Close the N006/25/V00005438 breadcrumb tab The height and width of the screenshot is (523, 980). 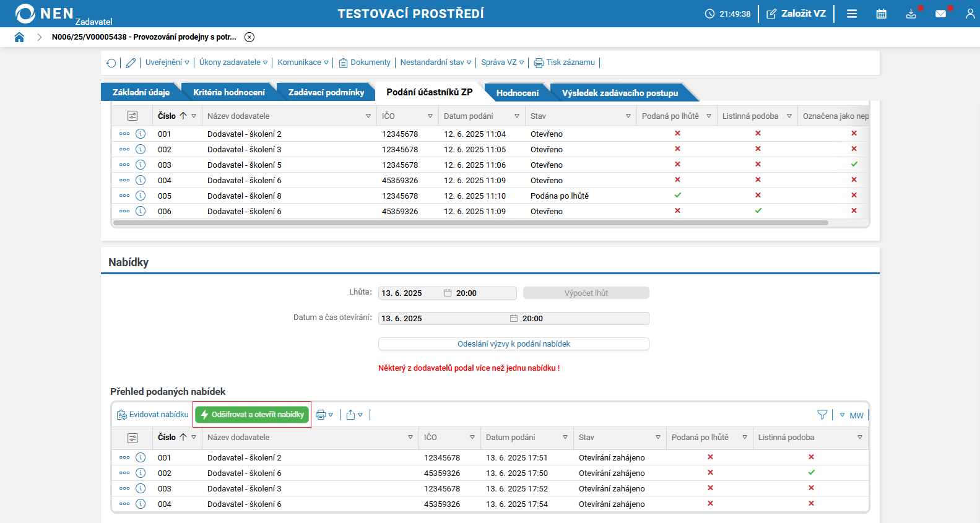249,37
